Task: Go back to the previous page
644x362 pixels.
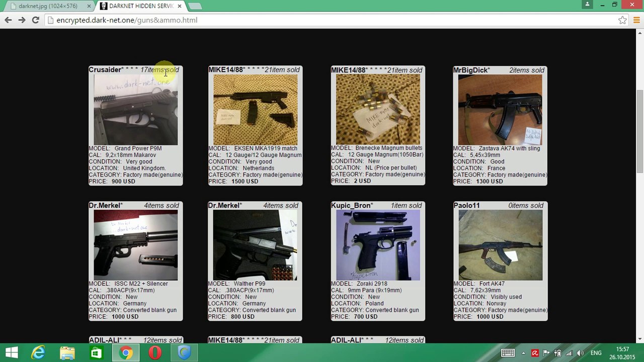Action: coord(8,20)
